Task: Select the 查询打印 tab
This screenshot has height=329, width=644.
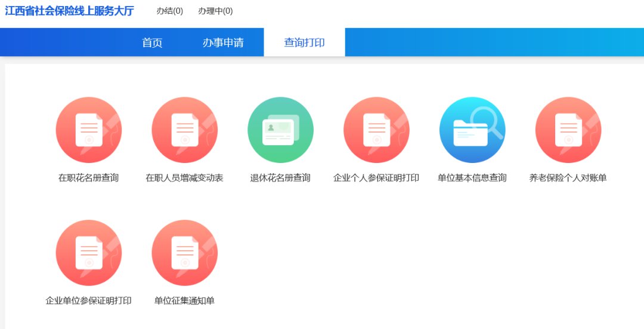Action: [x=304, y=43]
